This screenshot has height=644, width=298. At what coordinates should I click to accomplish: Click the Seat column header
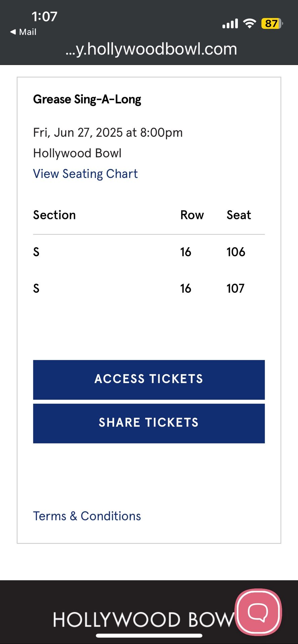tap(239, 215)
